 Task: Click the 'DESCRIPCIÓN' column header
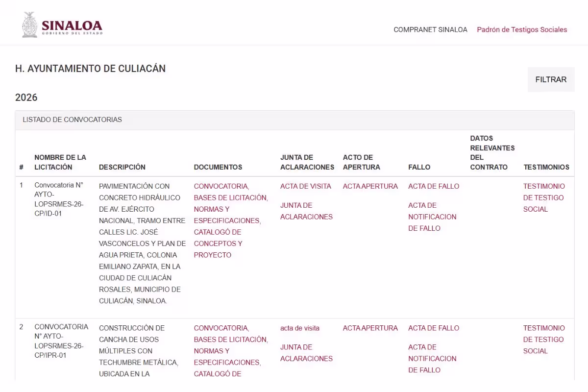(122, 167)
